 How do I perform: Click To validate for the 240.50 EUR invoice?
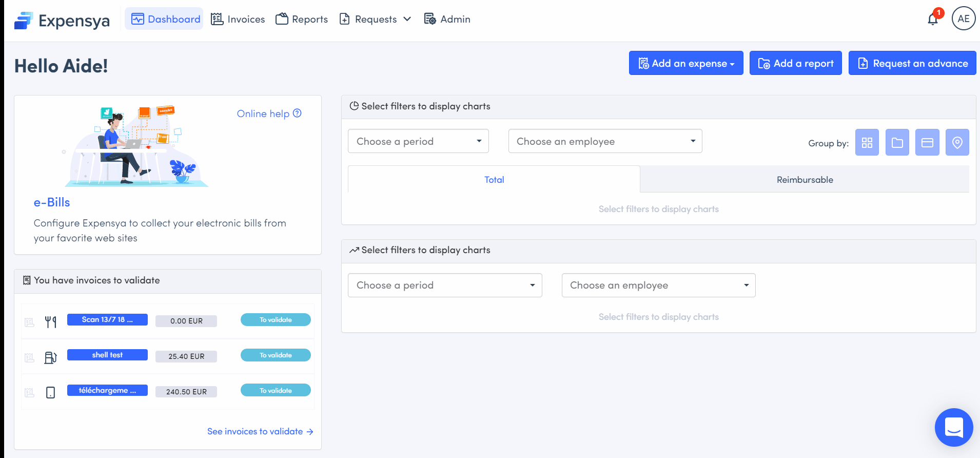tap(276, 391)
